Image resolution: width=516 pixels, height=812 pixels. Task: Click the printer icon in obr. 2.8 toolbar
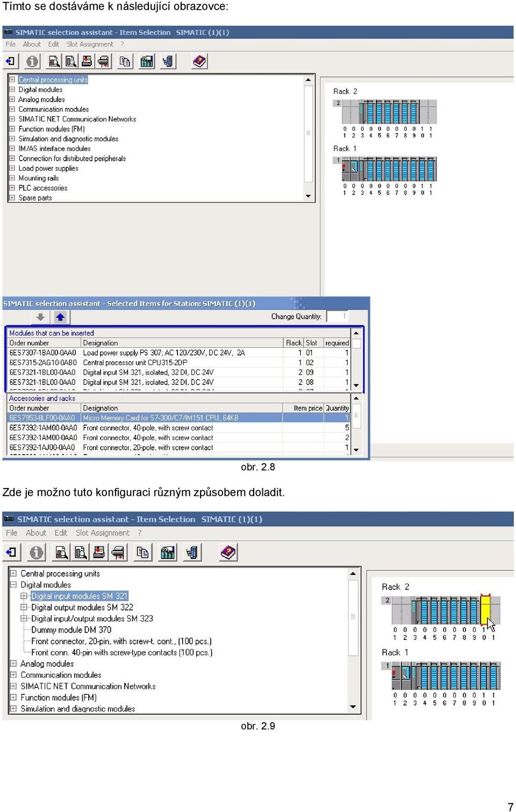point(103,61)
